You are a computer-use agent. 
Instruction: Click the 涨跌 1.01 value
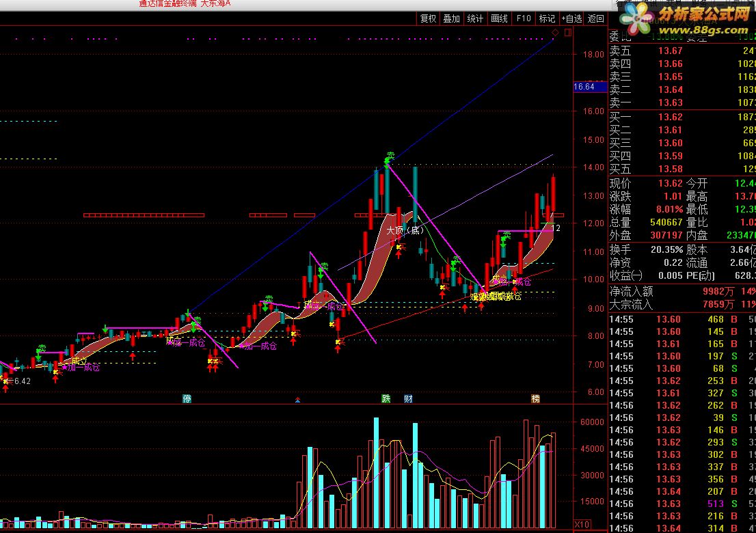click(x=673, y=197)
